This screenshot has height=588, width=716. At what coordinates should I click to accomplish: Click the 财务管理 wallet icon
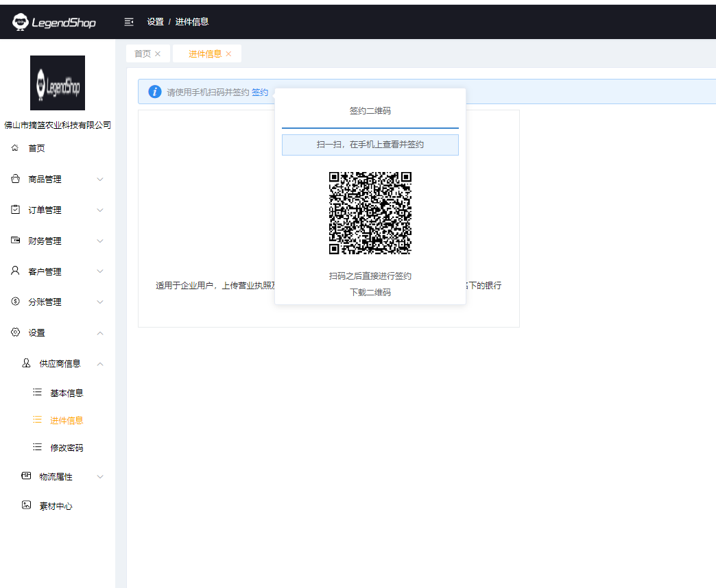click(15, 241)
